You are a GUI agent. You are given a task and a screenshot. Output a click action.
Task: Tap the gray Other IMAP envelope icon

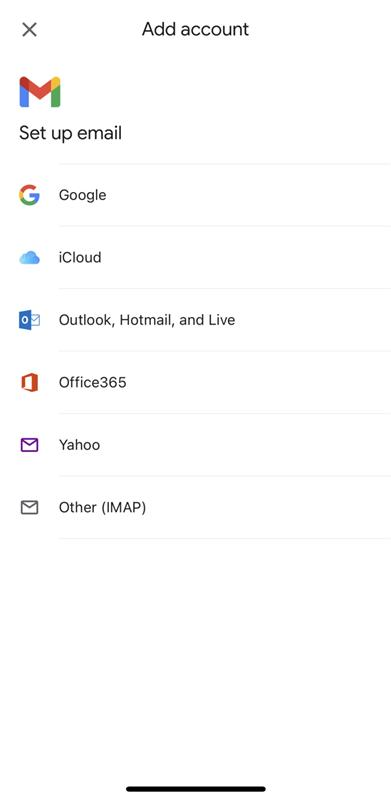[x=30, y=507]
